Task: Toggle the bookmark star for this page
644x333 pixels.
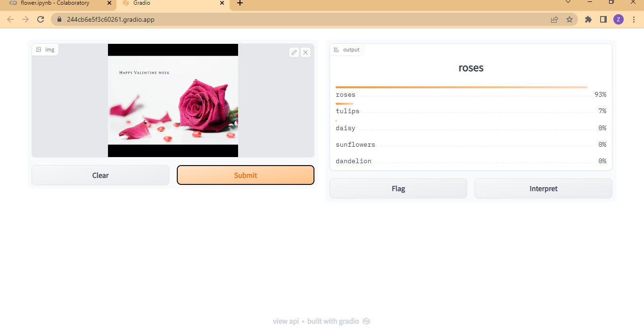Action: click(570, 19)
